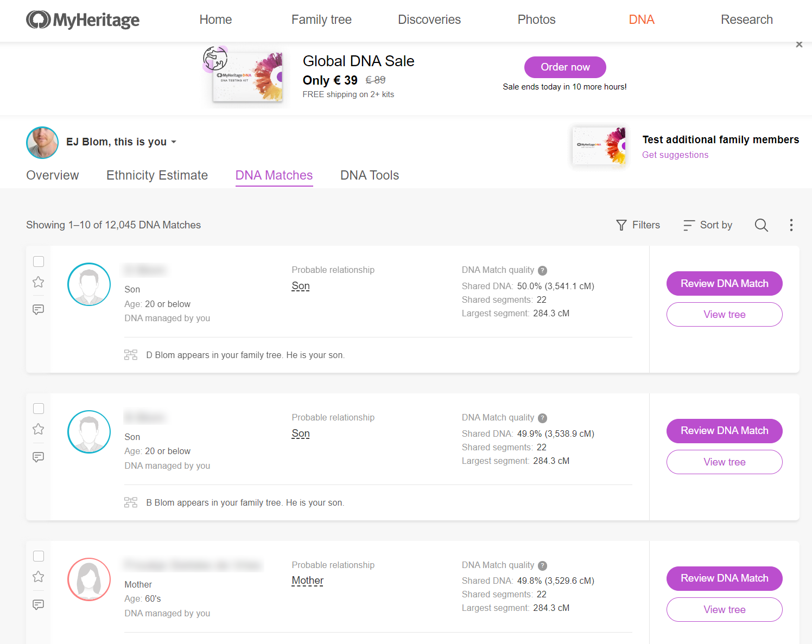Click the 'Test additional family members' heading
This screenshot has height=644, width=812.
pyautogui.click(x=721, y=140)
